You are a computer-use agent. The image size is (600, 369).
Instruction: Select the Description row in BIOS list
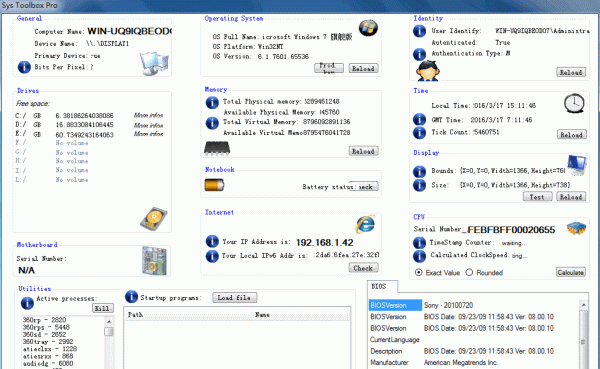(474, 351)
